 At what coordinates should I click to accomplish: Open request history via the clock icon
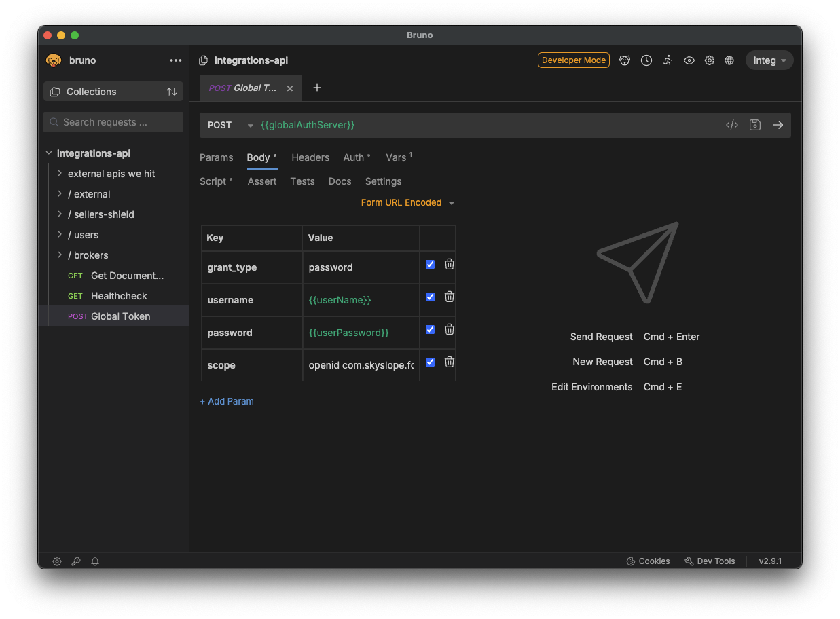tap(646, 60)
